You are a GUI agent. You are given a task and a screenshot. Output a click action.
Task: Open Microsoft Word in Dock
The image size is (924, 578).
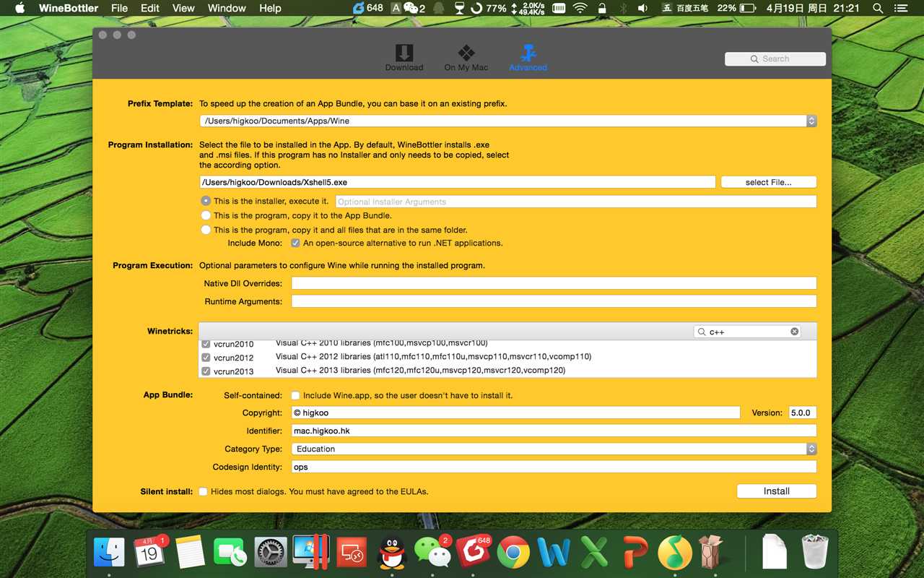point(554,553)
